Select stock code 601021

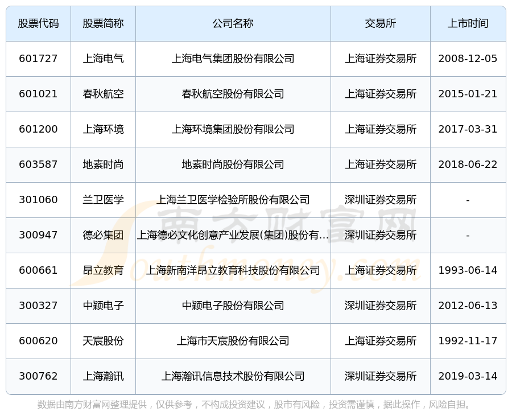pyautogui.click(x=38, y=94)
